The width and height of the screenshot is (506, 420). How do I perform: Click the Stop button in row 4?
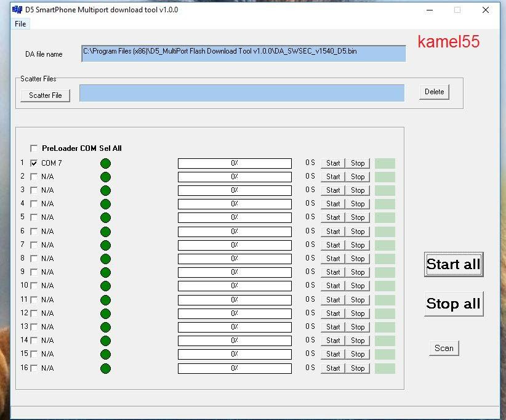(358, 204)
